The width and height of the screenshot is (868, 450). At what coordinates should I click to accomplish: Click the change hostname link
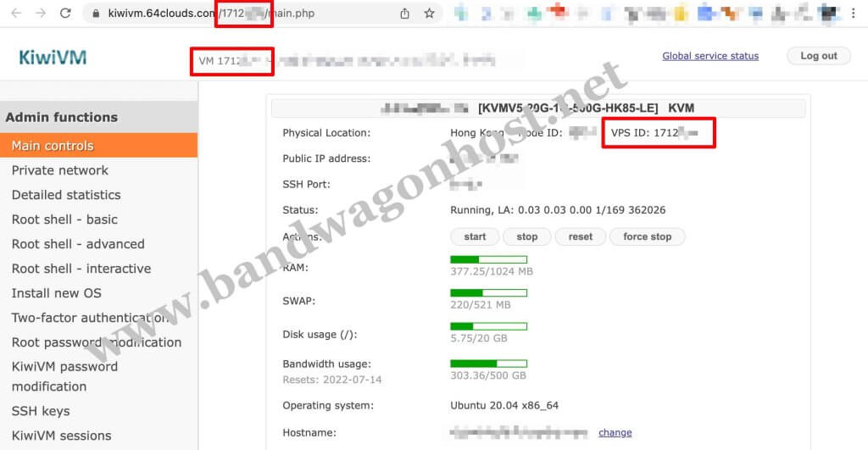615,433
